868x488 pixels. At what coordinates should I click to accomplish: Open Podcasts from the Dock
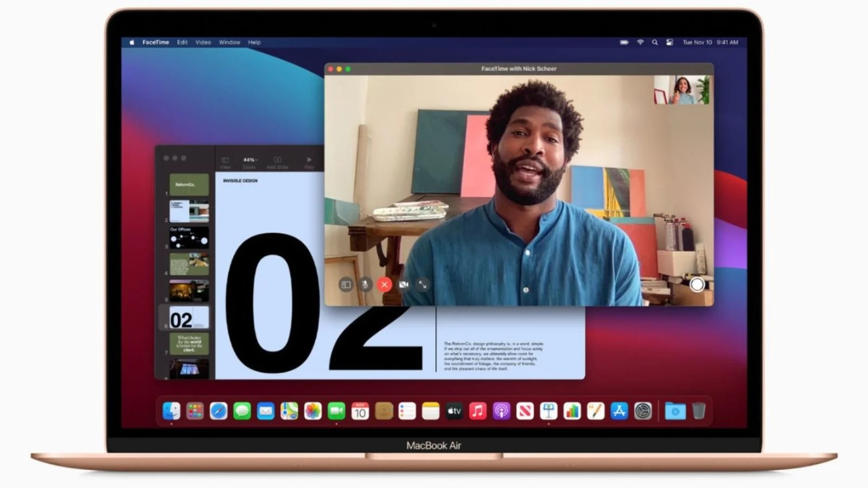pyautogui.click(x=501, y=411)
